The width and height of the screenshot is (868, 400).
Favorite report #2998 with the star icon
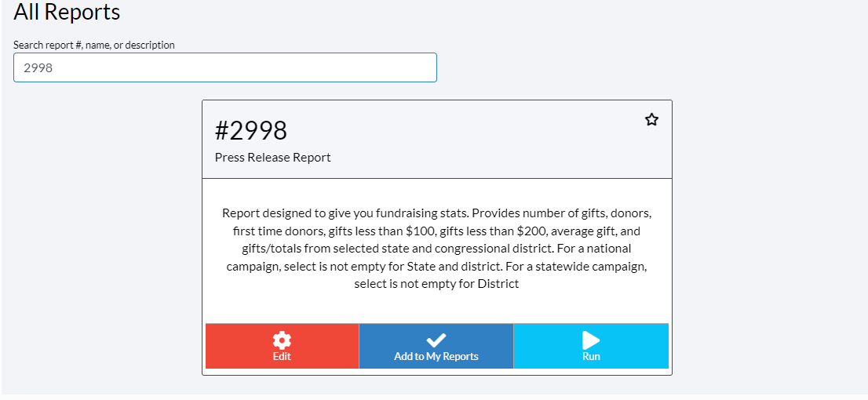coord(651,119)
